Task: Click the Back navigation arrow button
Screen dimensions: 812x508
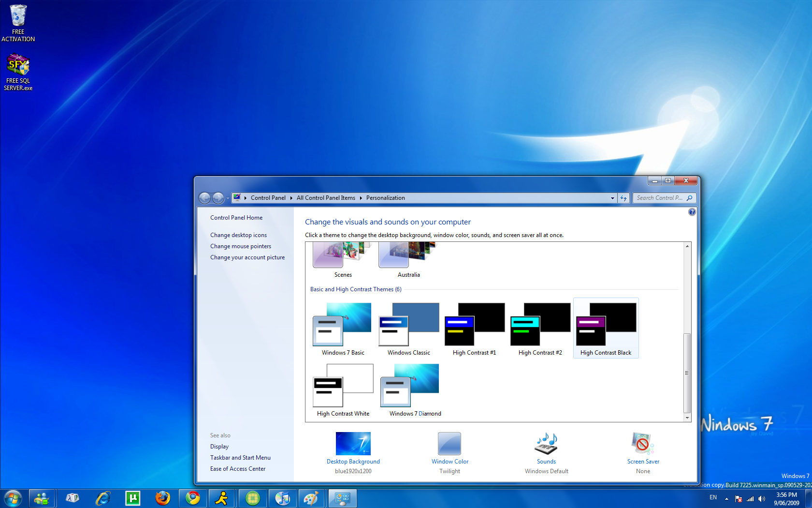Action: coord(205,198)
